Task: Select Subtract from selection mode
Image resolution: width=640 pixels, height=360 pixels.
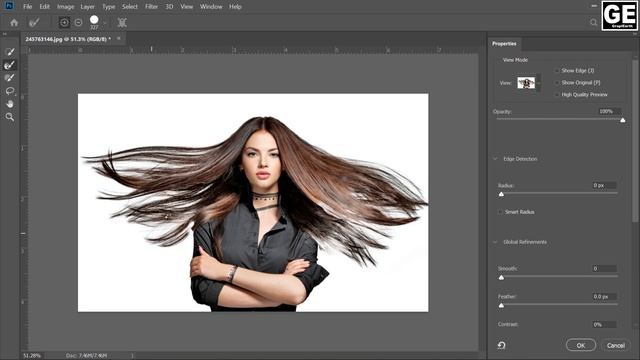Action: coord(79,22)
